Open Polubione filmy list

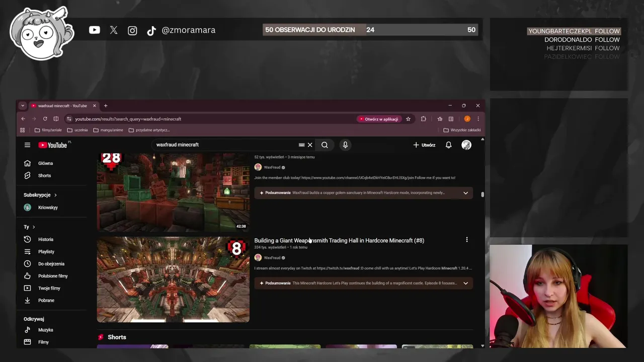point(52,276)
